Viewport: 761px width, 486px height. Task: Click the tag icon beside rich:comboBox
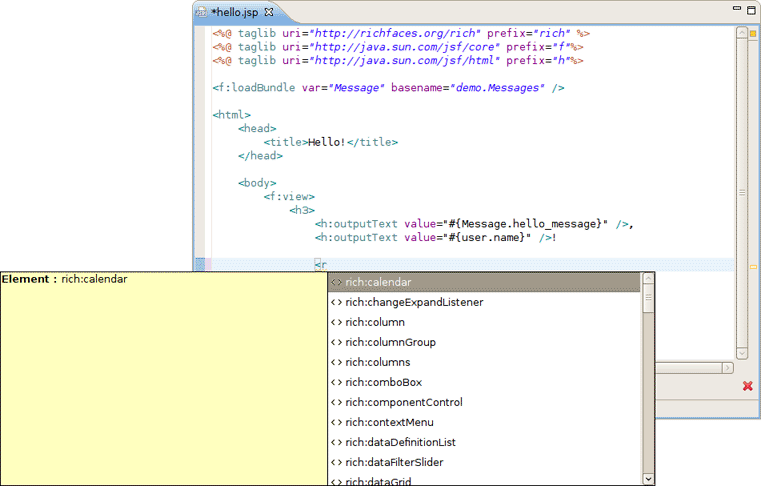click(336, 383)
